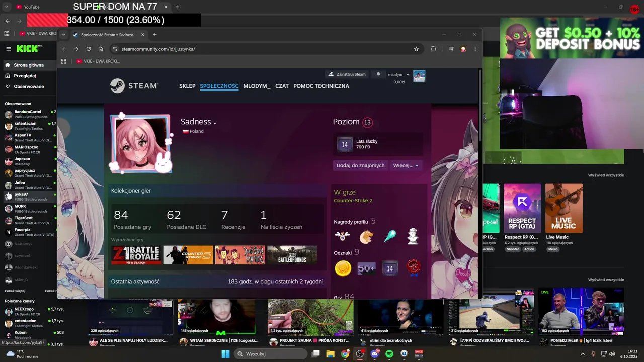The height and width of the screenshot is (362, 644).
Task: Open the teal comet profile award icon
Action: point(390,236)
